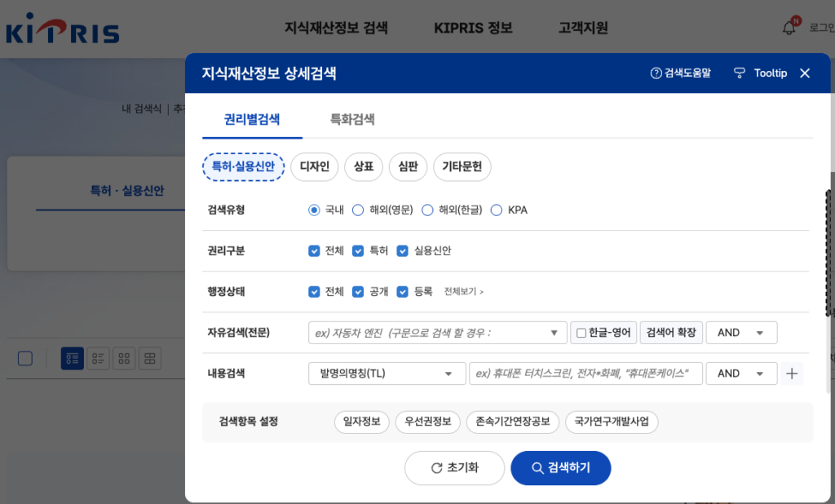Click the 자유검색(전문) text input
This screenshot has width=835, height=504.
(x=437, y=333)
